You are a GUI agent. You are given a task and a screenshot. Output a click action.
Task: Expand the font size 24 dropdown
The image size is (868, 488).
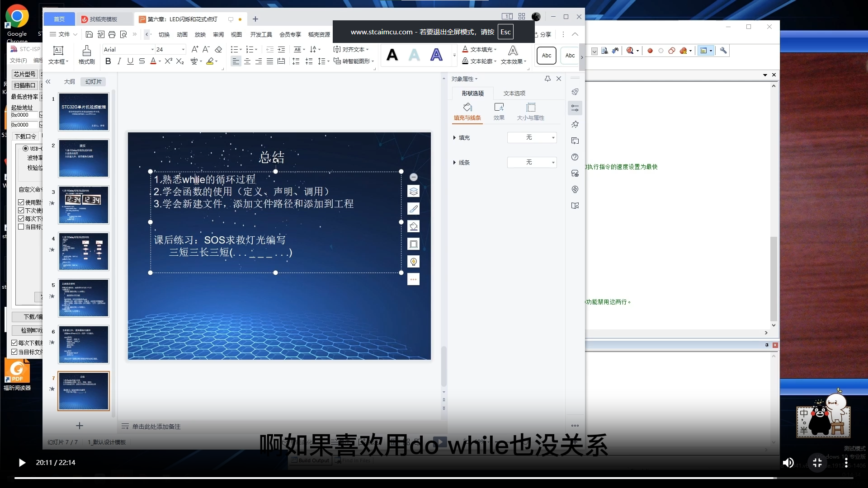(x=183, y=49)
